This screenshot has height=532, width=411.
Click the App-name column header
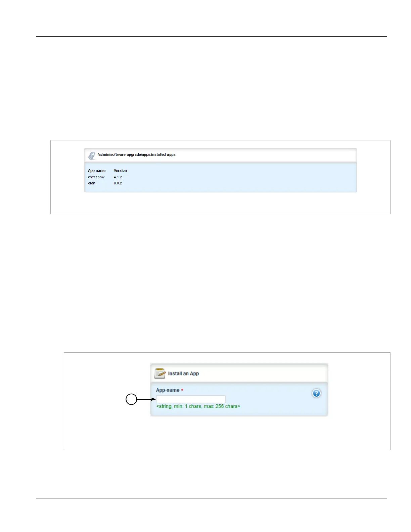pyautogui.click(x=97, y=171)
